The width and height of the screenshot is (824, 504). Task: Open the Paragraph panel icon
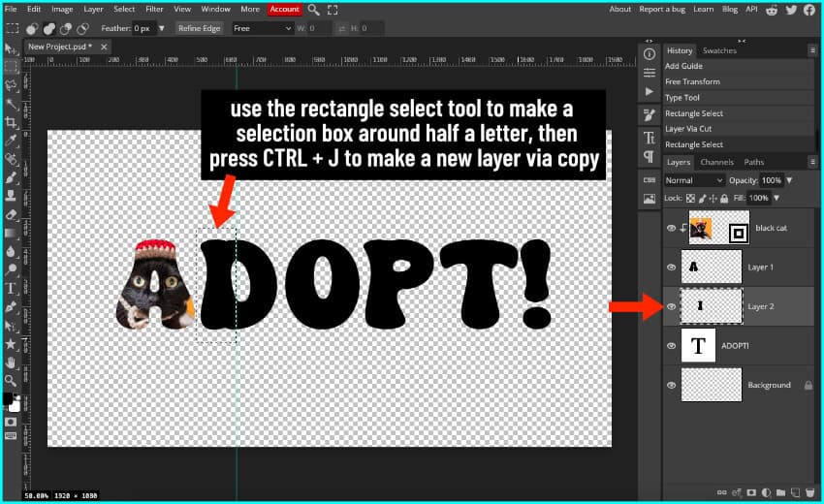click(x=650, y=157)
